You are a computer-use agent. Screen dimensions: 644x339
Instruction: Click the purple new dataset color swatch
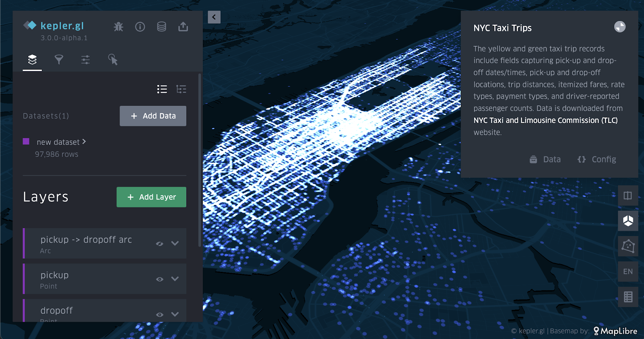pyautogui.click(x=26, y=141)
